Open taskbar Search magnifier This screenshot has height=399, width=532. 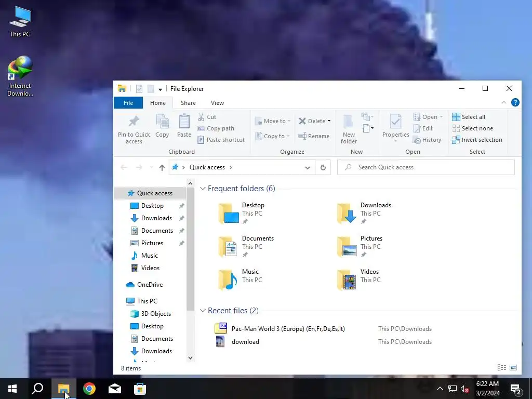pos(37,389)
